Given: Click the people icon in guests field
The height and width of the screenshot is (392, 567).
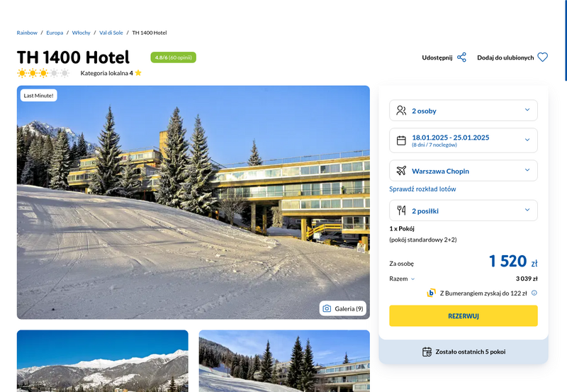Looking at the screenshot, I should point(401,111).
